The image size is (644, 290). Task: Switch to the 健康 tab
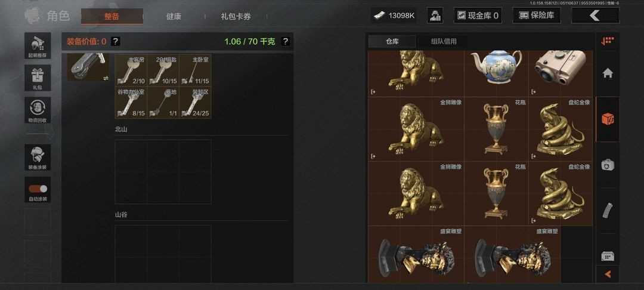coord(174,17)
